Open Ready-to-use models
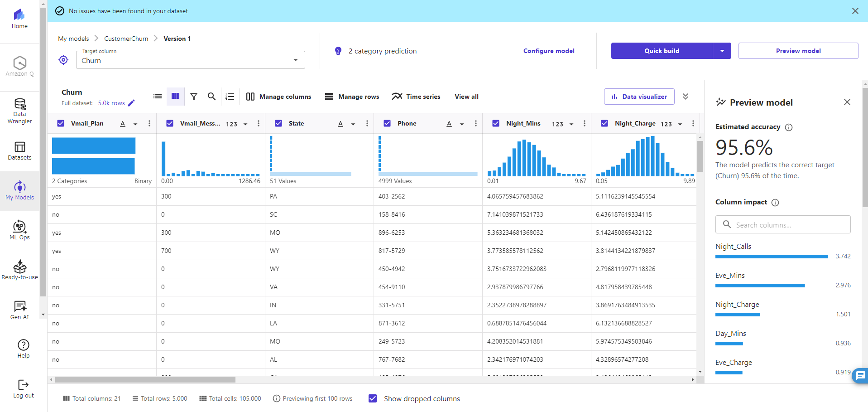The height and width of the screenshot is (412, 868). tap(19, 270)
